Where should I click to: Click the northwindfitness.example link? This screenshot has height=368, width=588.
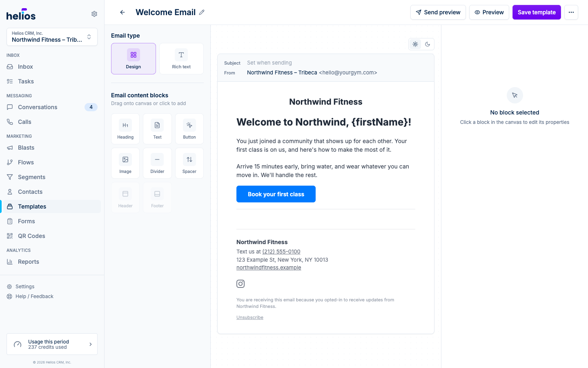[269, 267]
